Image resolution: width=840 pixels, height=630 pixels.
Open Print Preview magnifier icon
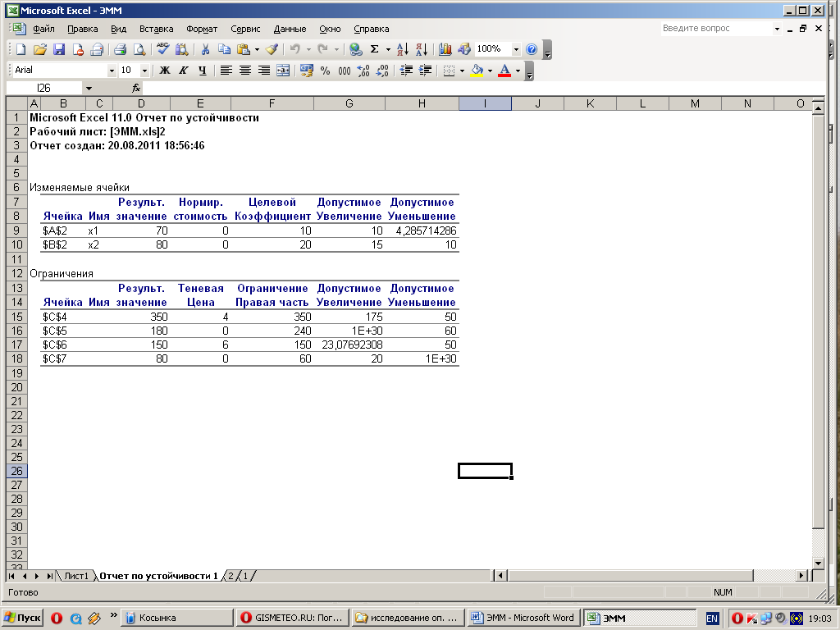coord(139,49)
